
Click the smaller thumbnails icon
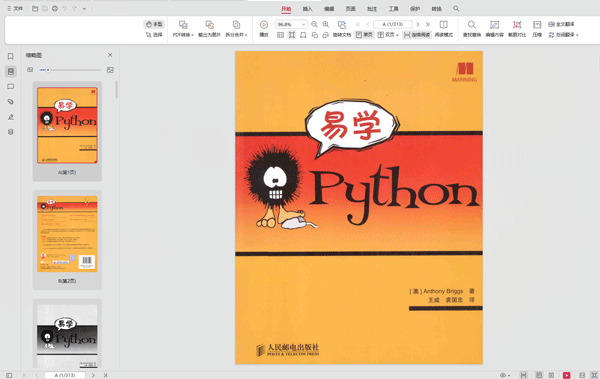[30, 70]
